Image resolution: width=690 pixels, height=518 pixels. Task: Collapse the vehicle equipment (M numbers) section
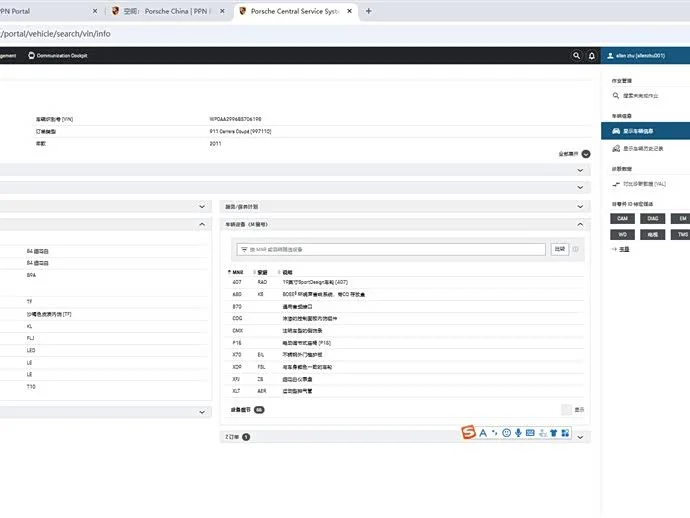pos(580,224)
